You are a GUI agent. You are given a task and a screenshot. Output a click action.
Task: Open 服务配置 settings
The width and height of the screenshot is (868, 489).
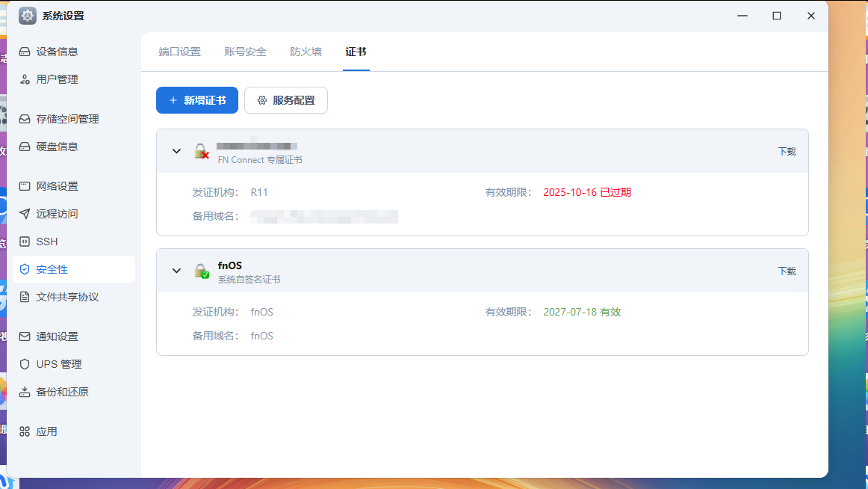[x=286, y=99]
